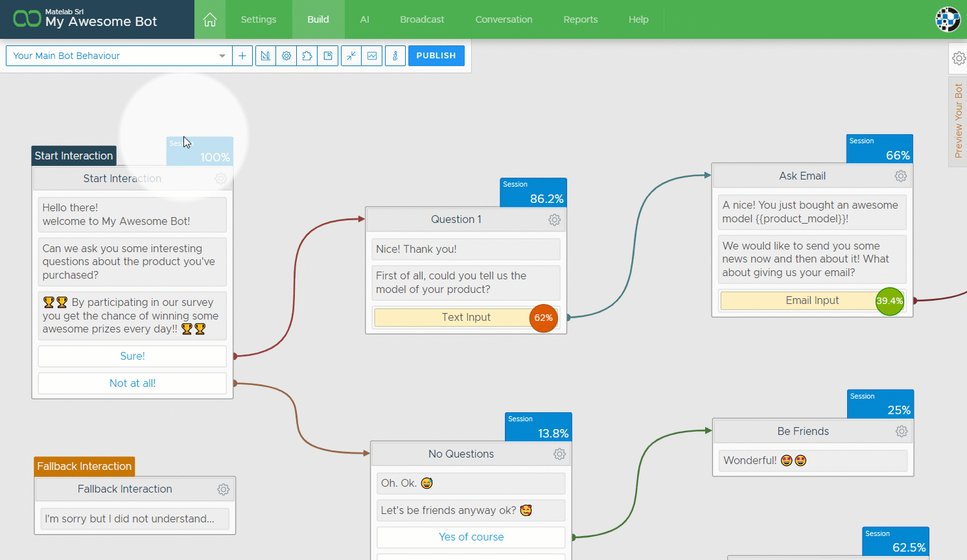Click the home icon in the top navigation

pos(210,20)
